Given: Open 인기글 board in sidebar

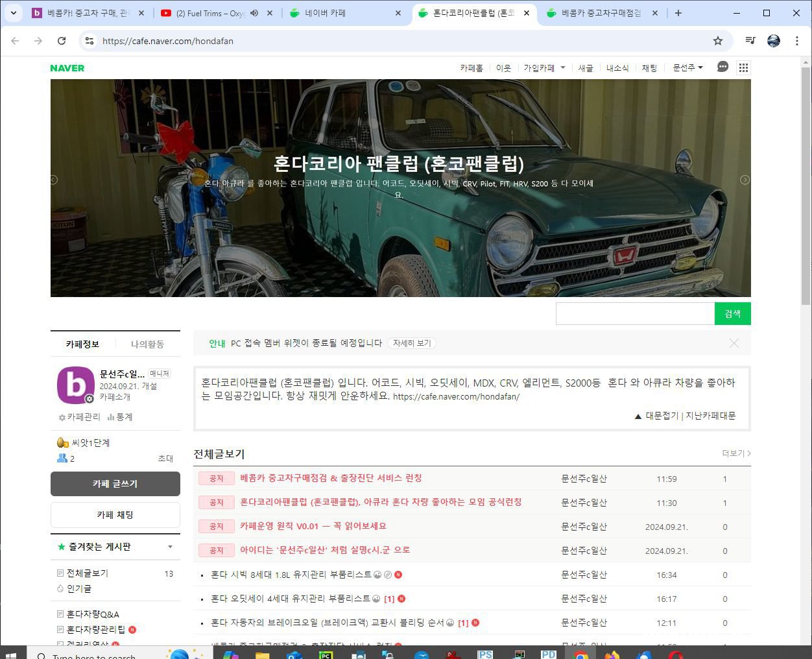Looking at the screenshot, I should [79, 589].
